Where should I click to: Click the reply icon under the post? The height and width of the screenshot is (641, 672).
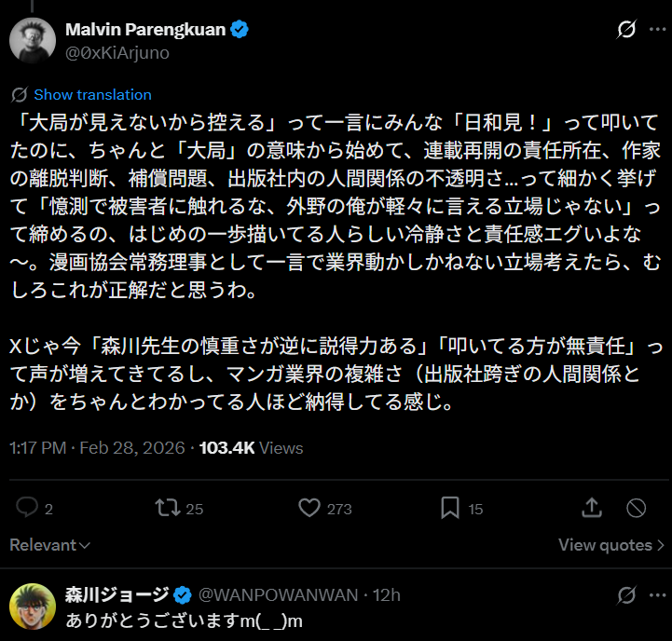(27, 508)
